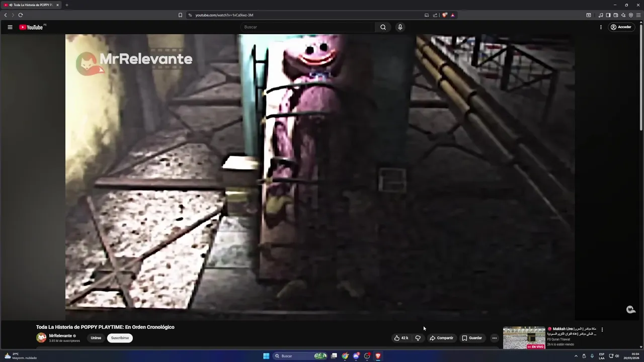Open YouTube settings three-dot menu near Acceder
This screenshot has height=362, width=644.
(x=601, y=27)
